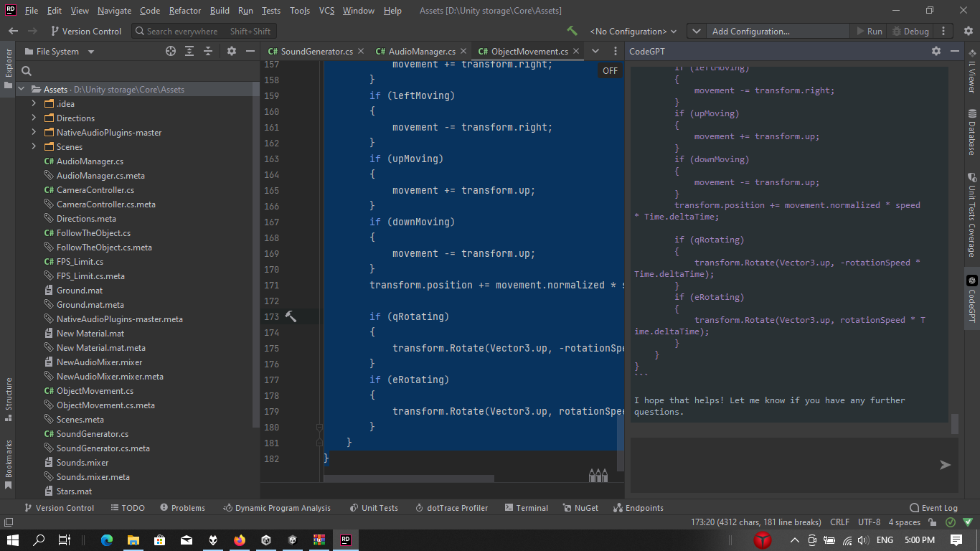
Task: Click the Debug button
Action: (910, 32)
